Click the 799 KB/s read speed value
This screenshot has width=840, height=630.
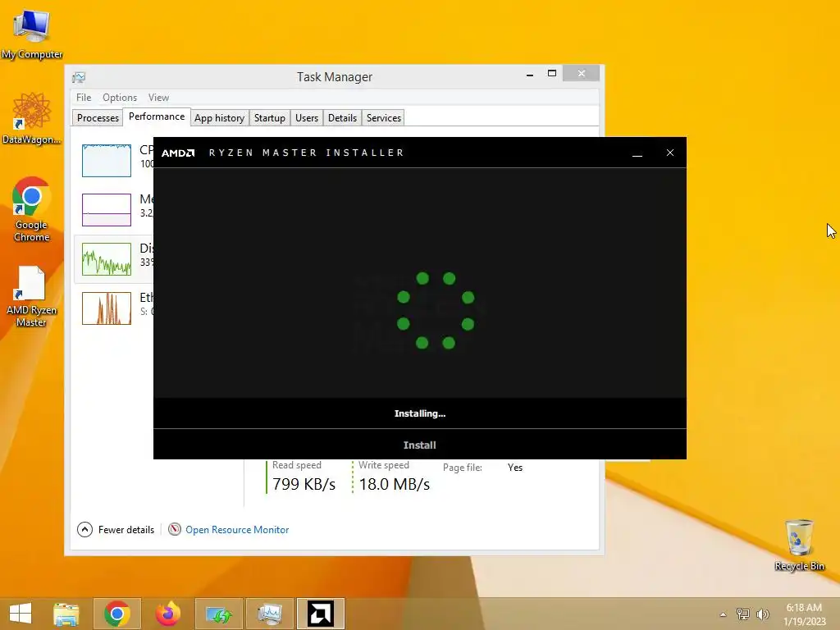pos(304,484)
